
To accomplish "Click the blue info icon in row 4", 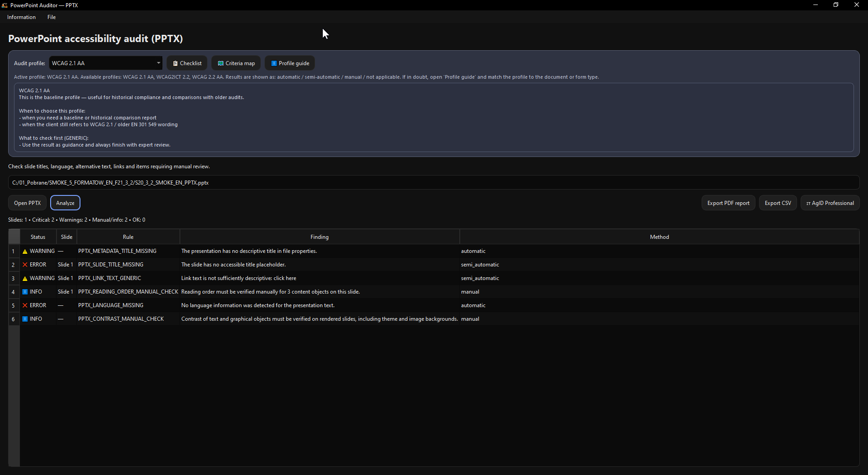I will (25, 292).
